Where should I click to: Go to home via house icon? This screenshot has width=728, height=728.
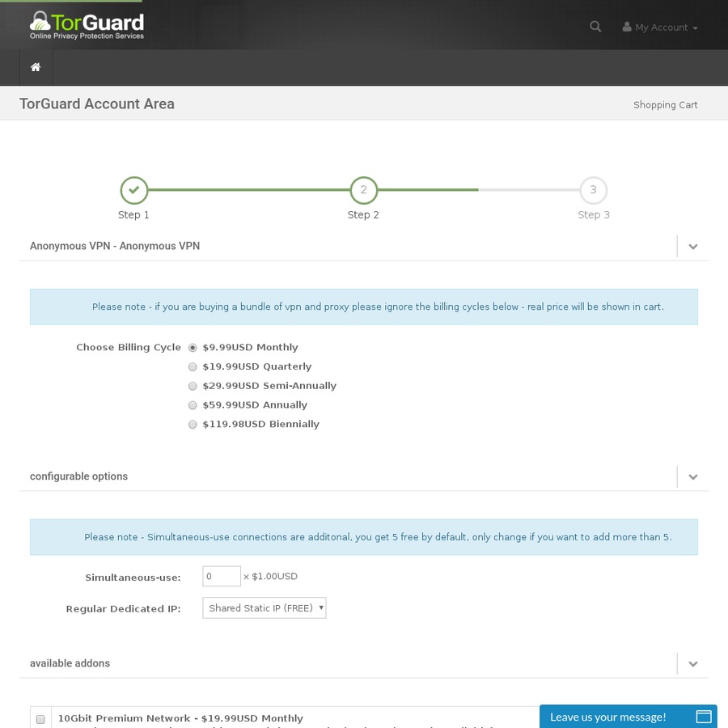36,67
